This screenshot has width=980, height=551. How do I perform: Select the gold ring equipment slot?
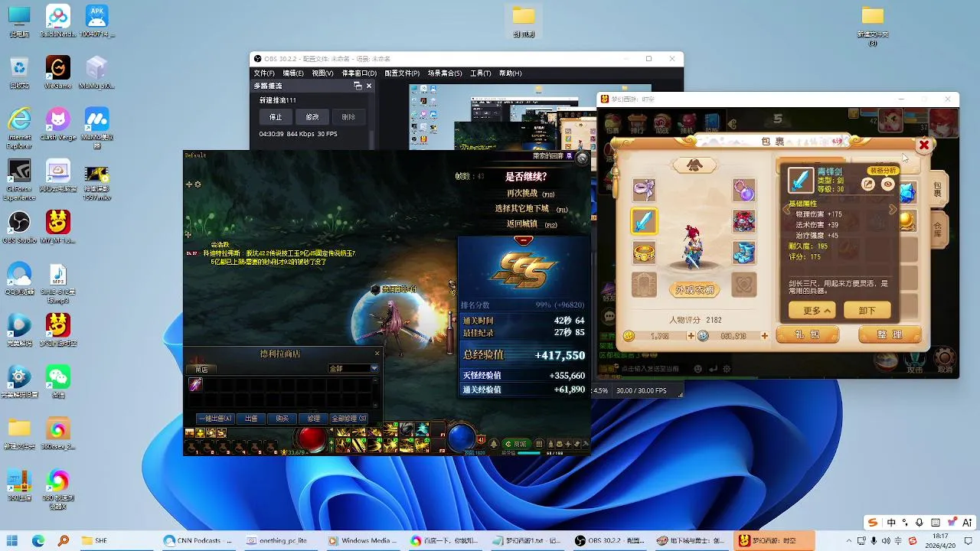pos(644,253)
